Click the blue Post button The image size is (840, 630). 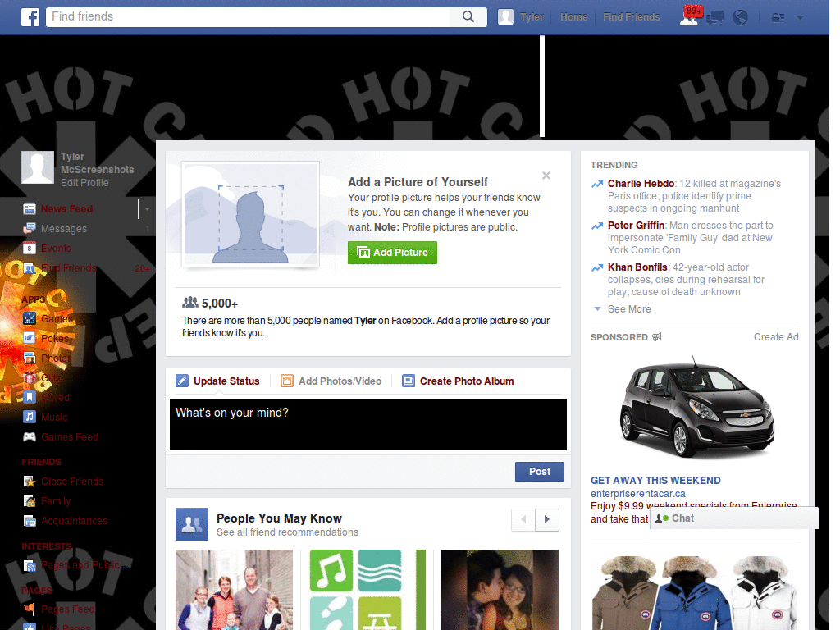540,472
